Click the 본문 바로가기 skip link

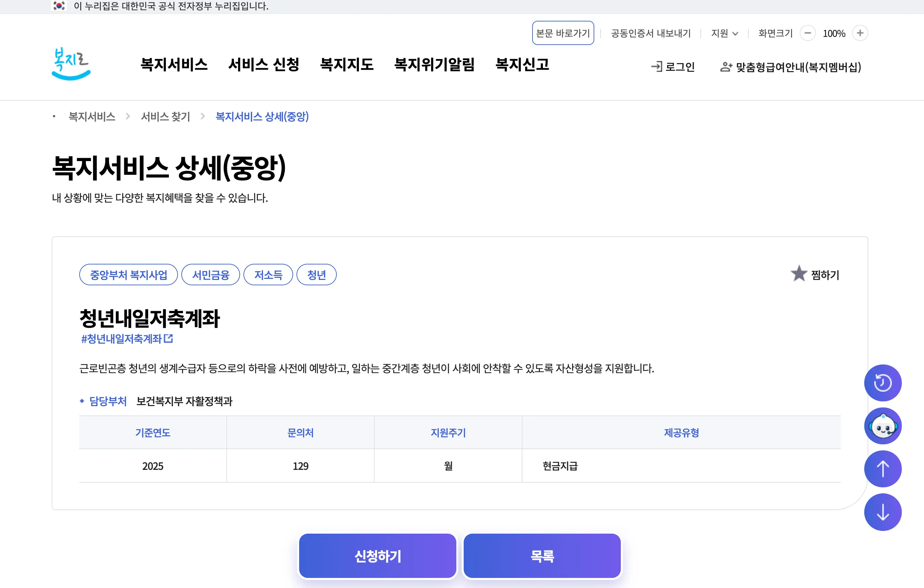click(x=562, y=33)
